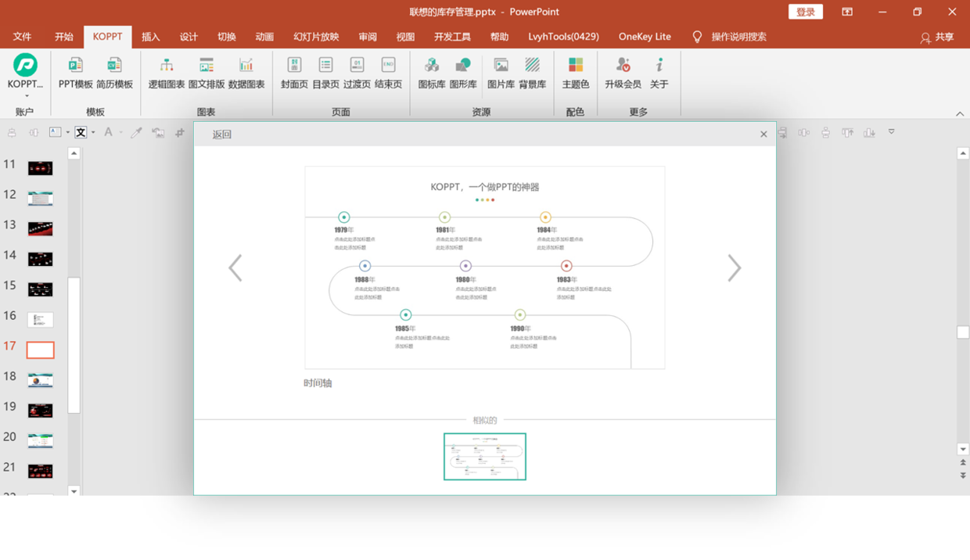Switch to the 文件 tab
This screenshot has height=560, width=970.
point(22,37)
